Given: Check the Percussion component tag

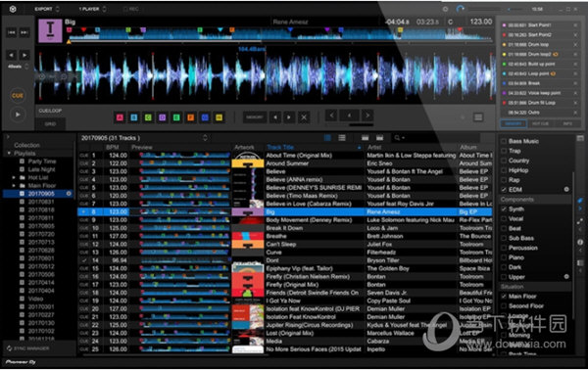Looking at the screenshot, I should tap(504, 248).
